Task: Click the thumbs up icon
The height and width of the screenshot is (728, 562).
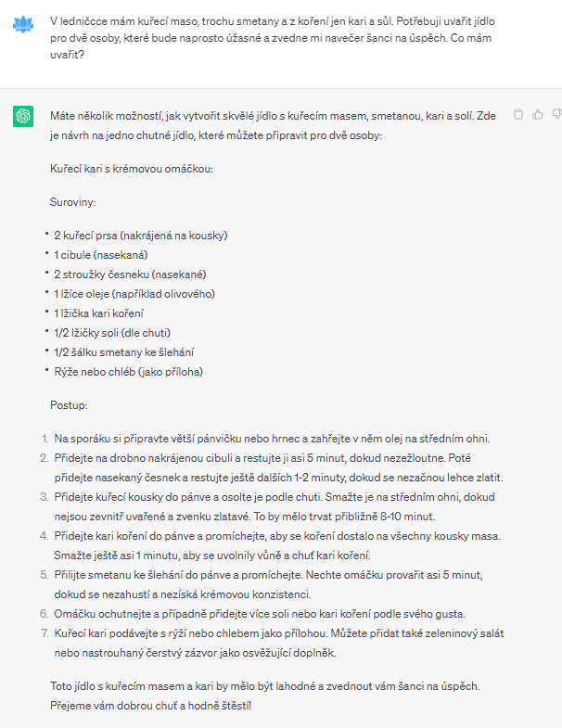Action: (538, 114)
